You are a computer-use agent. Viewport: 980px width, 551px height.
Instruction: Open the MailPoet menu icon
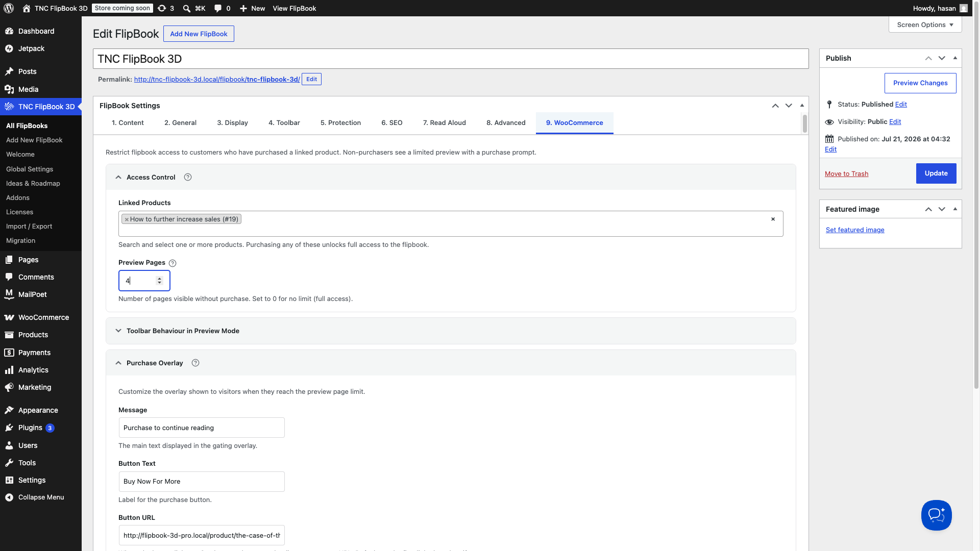tap(9, 294)
